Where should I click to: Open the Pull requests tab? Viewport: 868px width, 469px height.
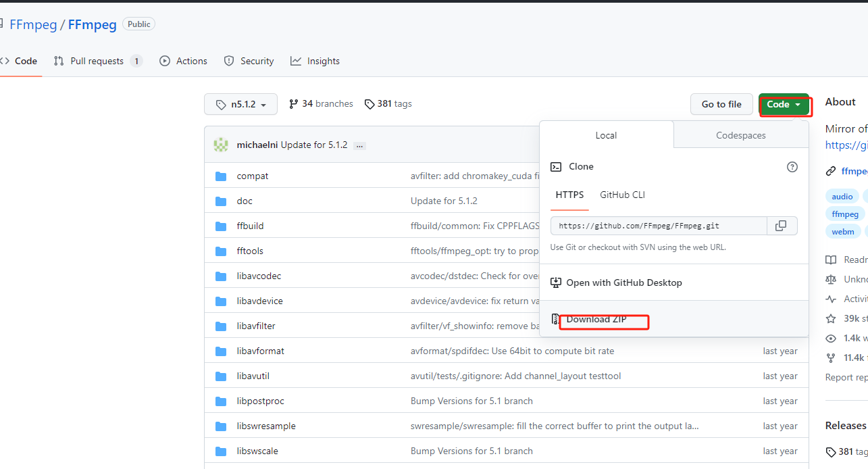tap(98, 61)
